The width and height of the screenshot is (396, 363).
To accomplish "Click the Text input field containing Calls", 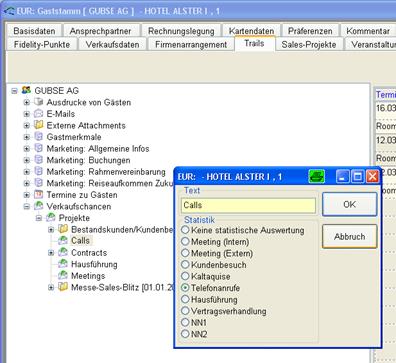I will click(x=248, y=205).
